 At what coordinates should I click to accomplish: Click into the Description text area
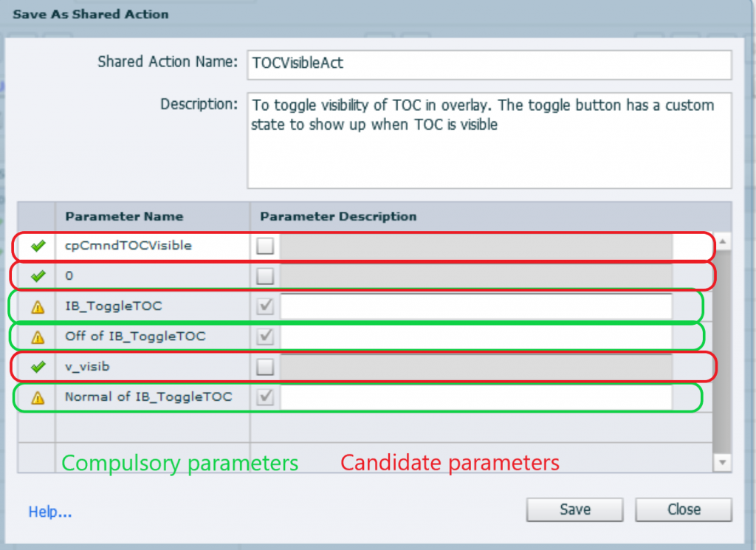click(489, 140)
